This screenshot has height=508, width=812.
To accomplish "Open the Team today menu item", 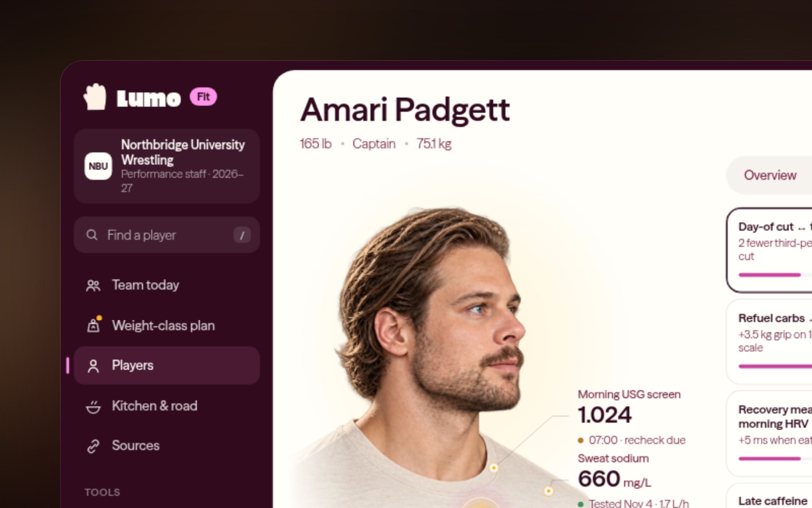I will click(167, 285).
